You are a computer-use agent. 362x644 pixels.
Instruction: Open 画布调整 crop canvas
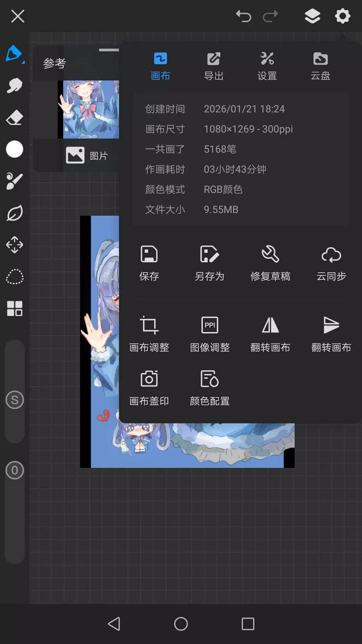[x=149, y=334]
